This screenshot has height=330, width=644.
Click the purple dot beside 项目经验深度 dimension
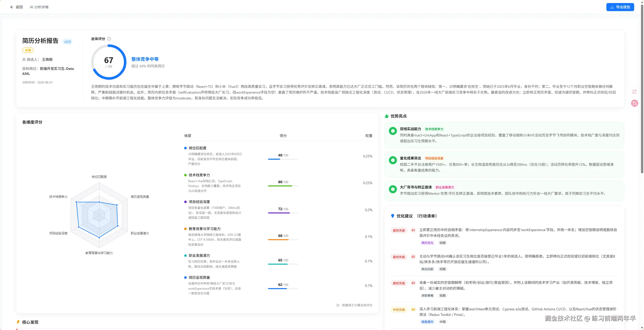point(185,202)
